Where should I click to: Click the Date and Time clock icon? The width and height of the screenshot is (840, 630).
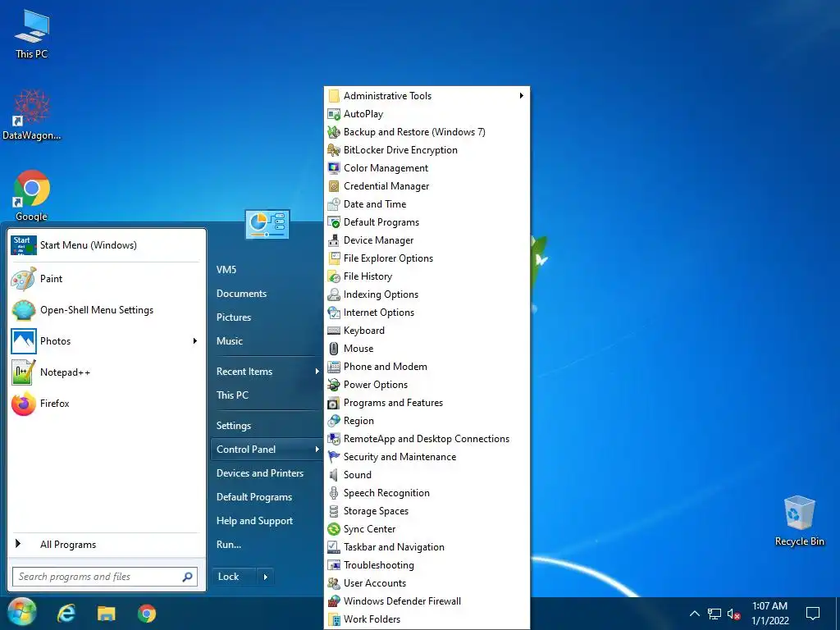pos(334,204)
